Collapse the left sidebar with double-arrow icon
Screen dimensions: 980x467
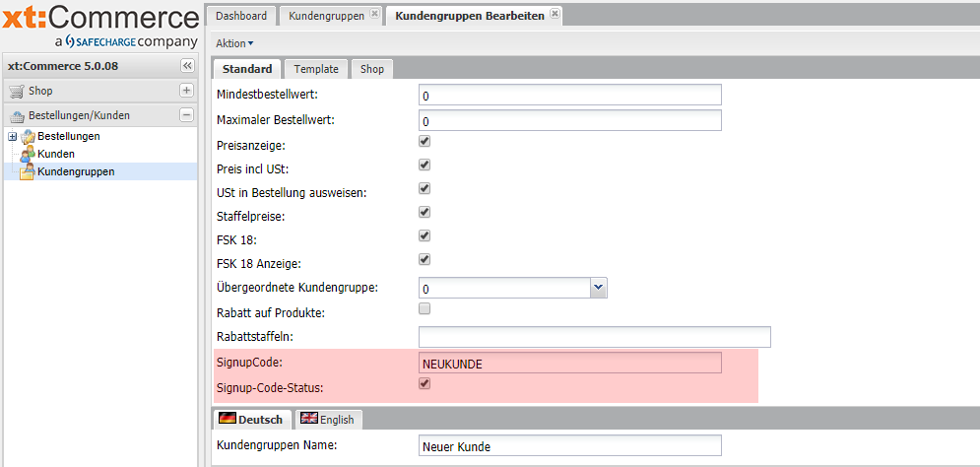[187, 66]
